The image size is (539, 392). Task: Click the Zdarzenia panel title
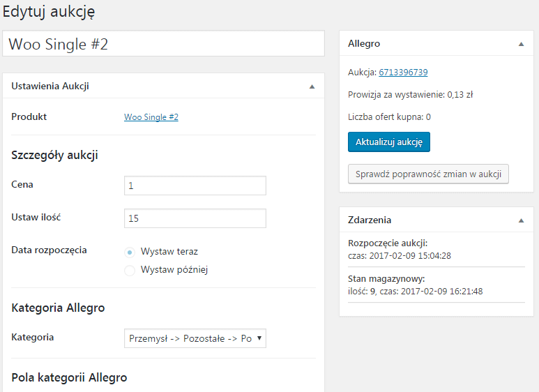(x=370, y=220)
